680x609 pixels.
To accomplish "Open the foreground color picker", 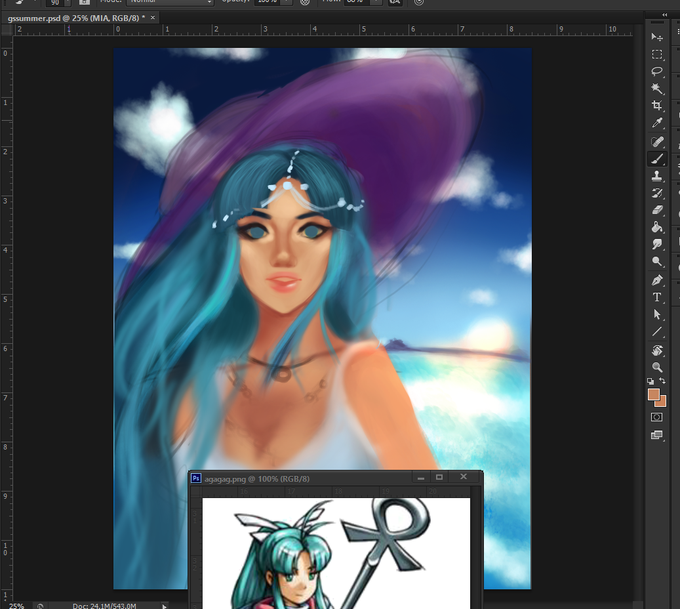I will click(653, 394).
